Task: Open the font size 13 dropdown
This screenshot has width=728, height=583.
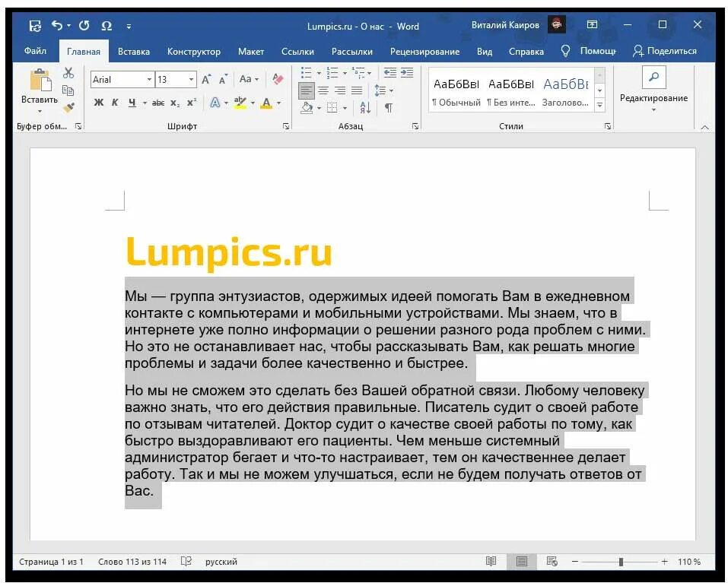Action: (x=191, y=79)
